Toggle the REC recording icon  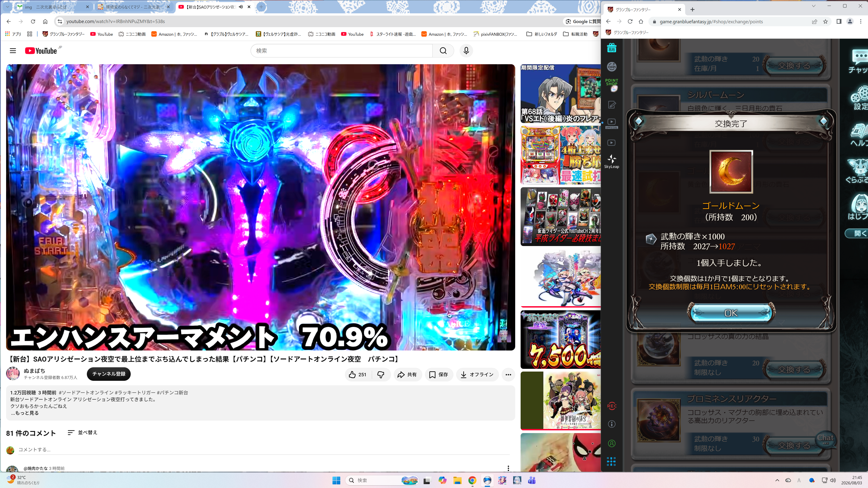[612, 406]
